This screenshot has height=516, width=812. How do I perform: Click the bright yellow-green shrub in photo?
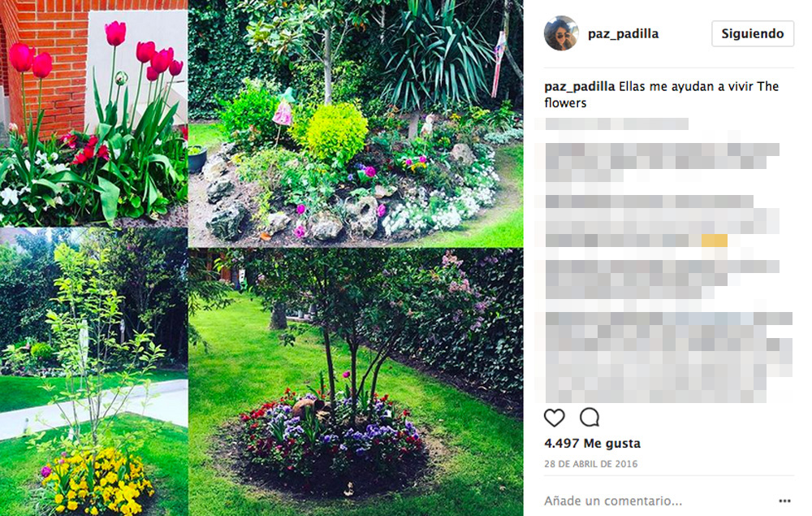[336, 133]
